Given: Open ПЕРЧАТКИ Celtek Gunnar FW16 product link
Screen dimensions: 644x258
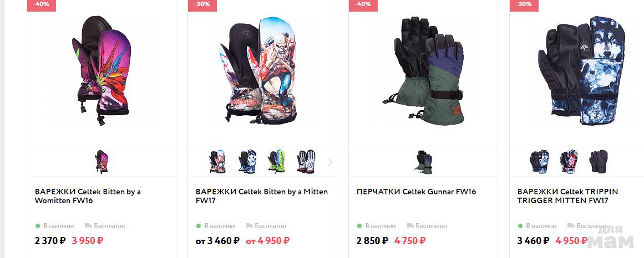Looking at the screenshot, I should coord(416,192).
